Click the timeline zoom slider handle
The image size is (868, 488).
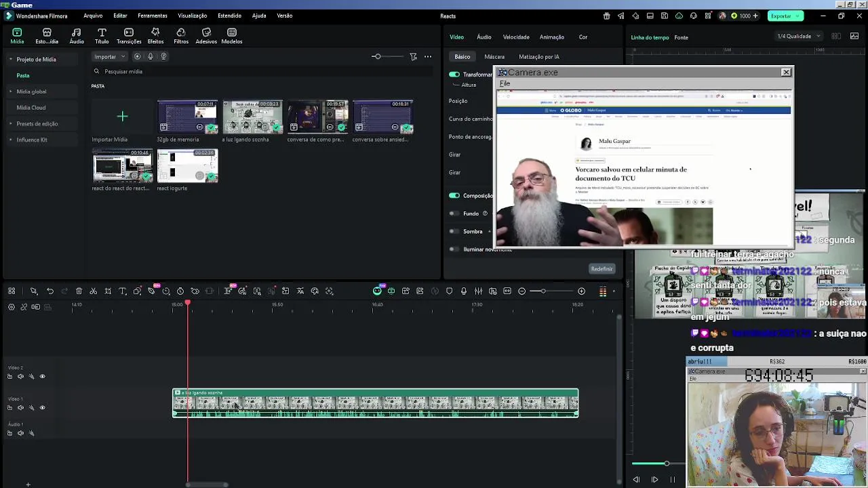(x=542, y=291)
